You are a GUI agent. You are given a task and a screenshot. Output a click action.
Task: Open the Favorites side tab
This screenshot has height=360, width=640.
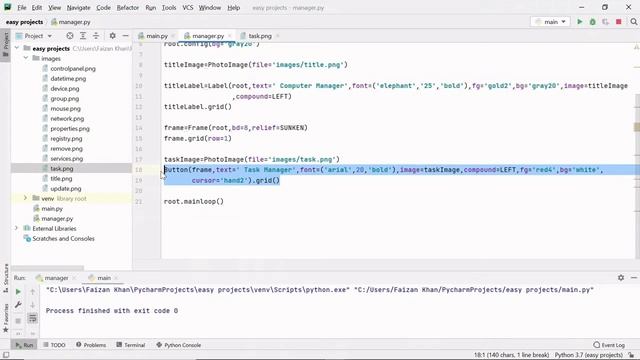[x=5, y=318]
